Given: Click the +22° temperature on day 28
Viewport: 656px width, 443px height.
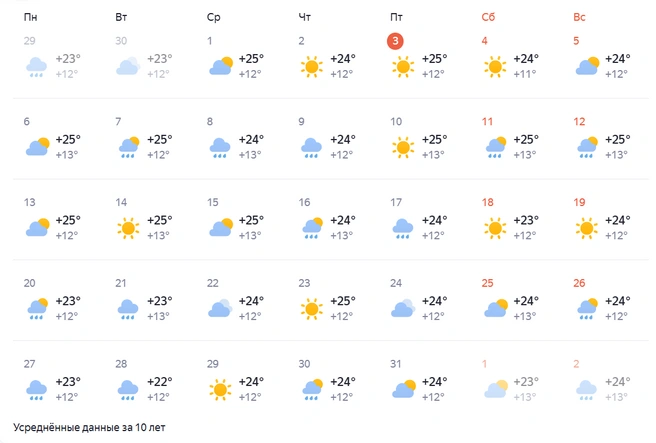Looking at the screenshot, I should tap(159, 382).
